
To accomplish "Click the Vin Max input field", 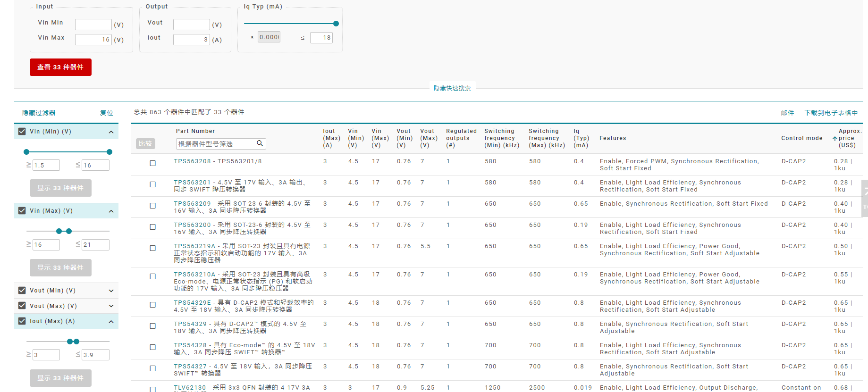I will (x=93, y=40).
